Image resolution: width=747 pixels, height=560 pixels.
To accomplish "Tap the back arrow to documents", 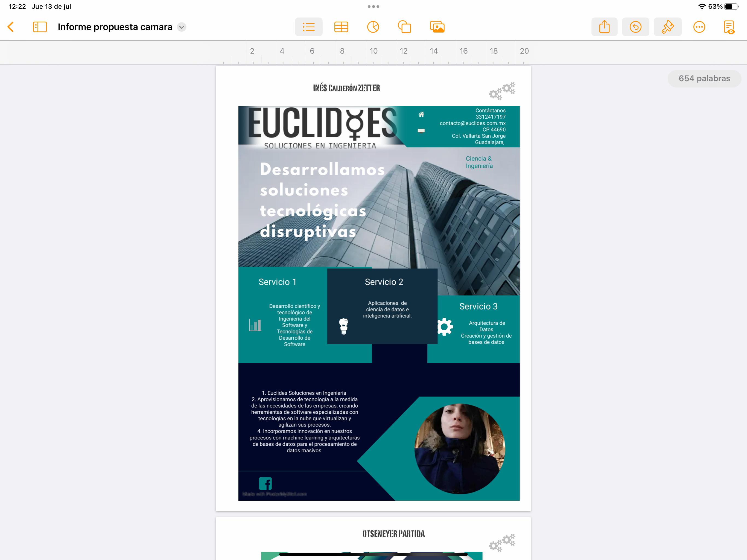I will [x=11, y=27].
